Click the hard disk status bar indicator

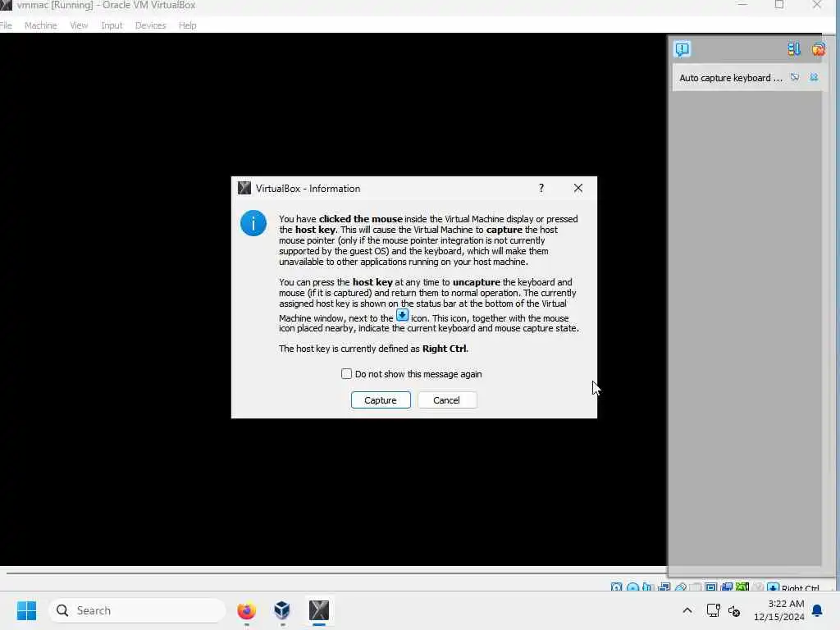coord(617,587)
